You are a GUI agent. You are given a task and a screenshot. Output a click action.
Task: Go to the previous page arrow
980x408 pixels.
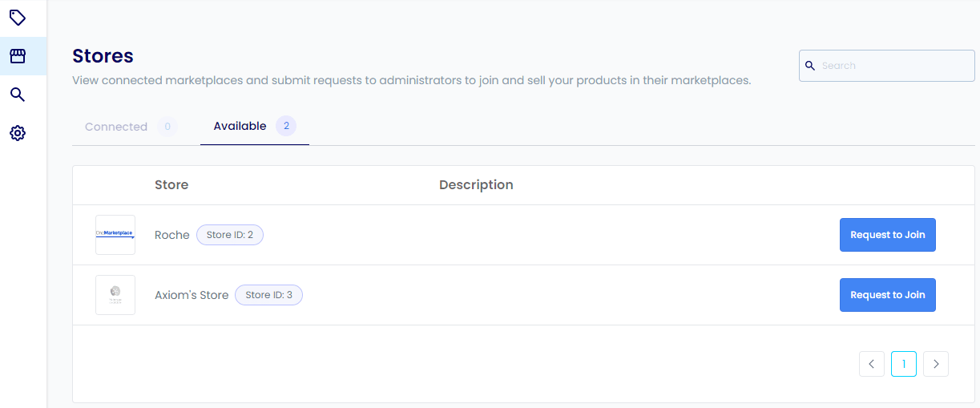tap(871, 364)
